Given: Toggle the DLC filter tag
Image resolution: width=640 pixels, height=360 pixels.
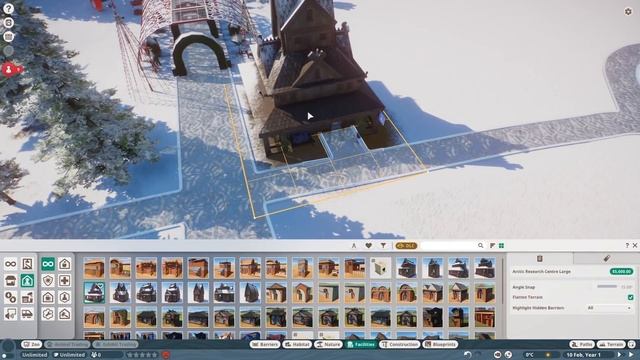Looking at the screenshot, I should (x=406, y=245).
